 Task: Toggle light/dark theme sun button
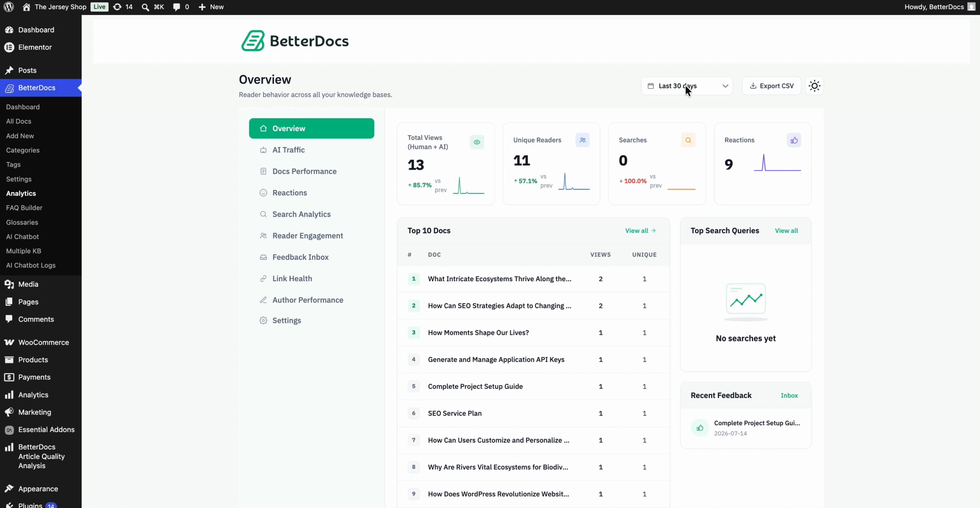(x=814, y=86)
